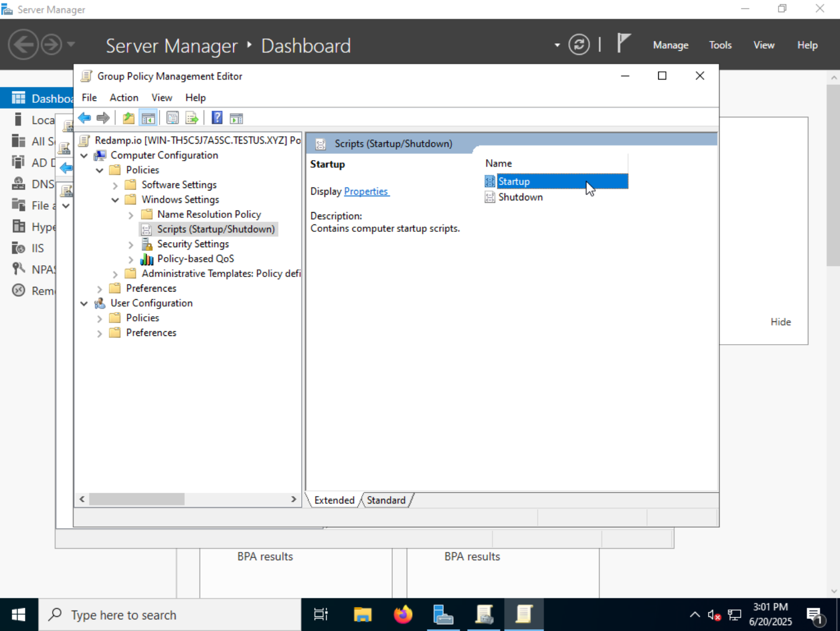The image size is (840, 631).
Task: Toggle Show/Hide Console Tree toolbar icon
Action: coord(148,118)
